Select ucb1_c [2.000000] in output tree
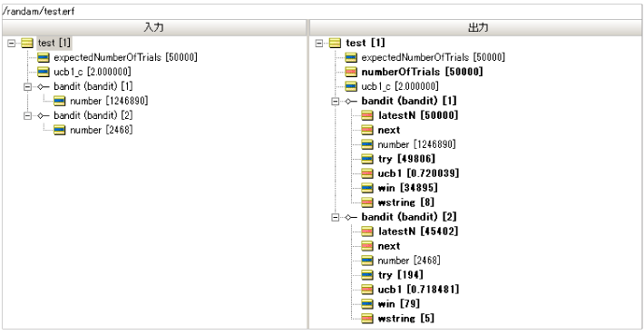 [x=400, y=86]
